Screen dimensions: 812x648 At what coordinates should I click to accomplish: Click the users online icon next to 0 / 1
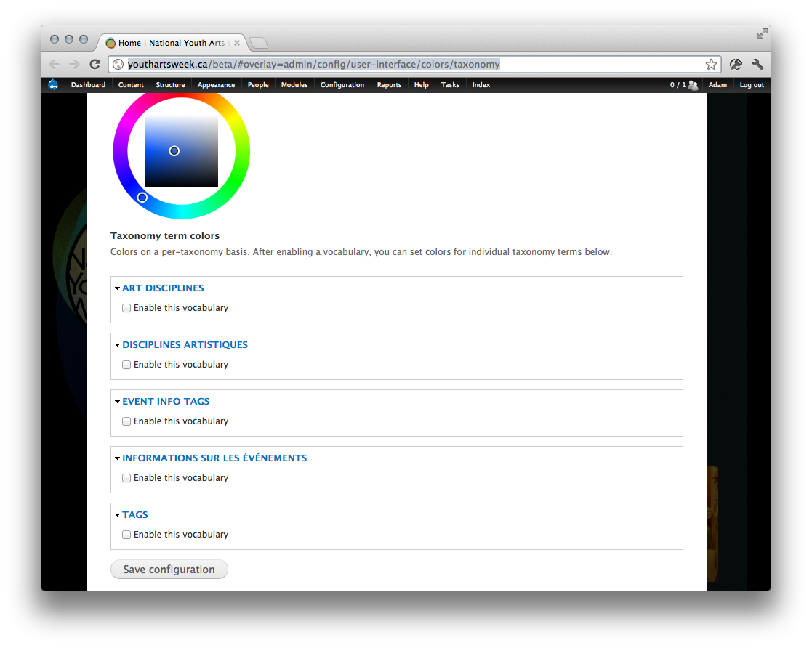(694, 85)
